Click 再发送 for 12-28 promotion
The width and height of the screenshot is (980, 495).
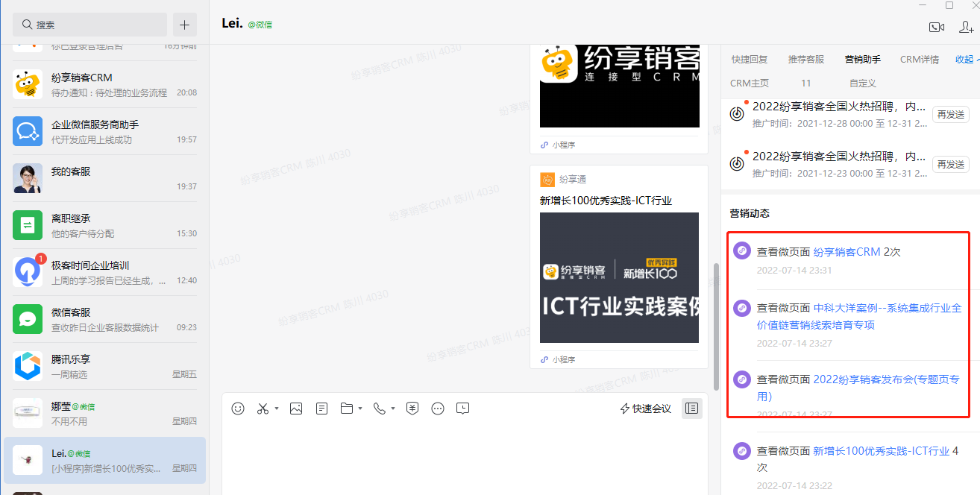(x=951, y=114)
